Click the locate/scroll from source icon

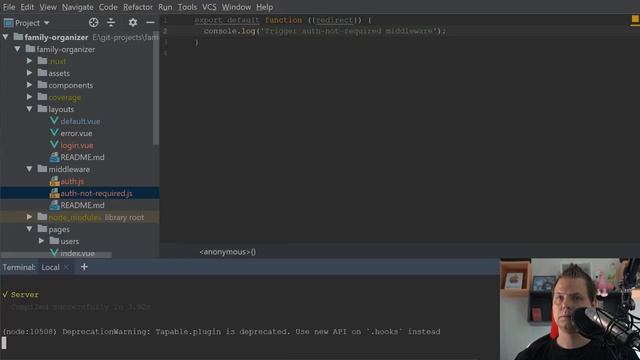pos(93,22)
